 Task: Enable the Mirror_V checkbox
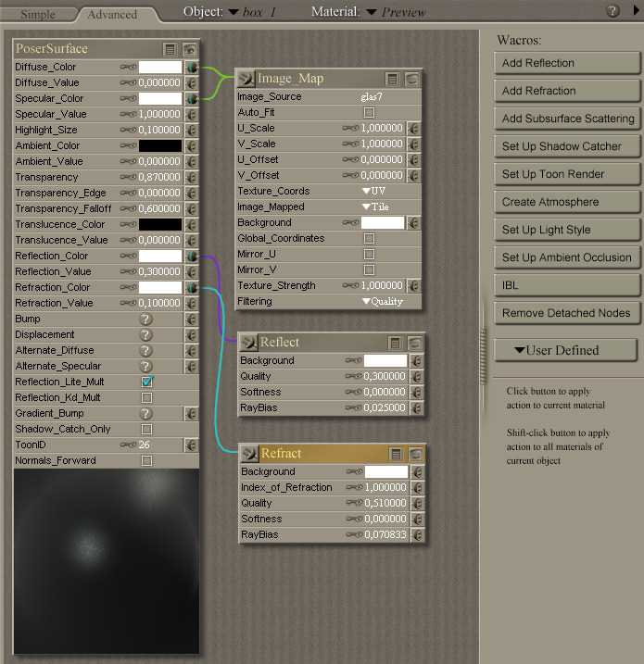369,269
